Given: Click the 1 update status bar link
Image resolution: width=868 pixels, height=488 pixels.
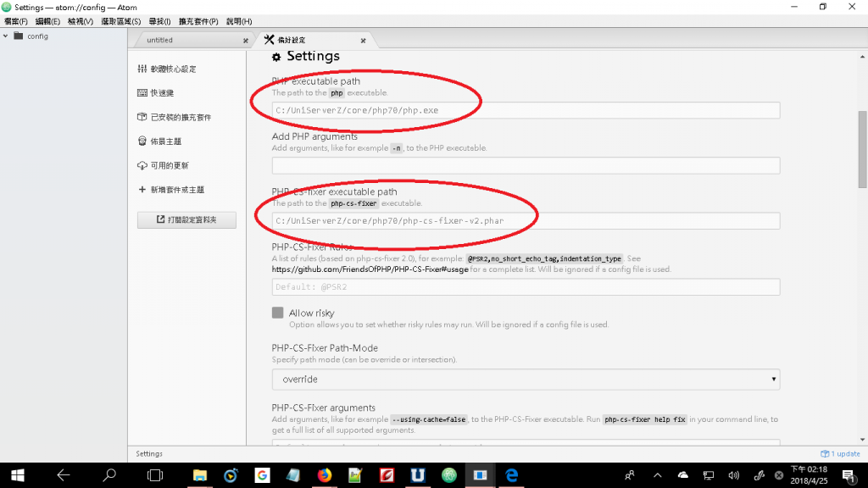Looking at the screenshot, I should [840, 454].
